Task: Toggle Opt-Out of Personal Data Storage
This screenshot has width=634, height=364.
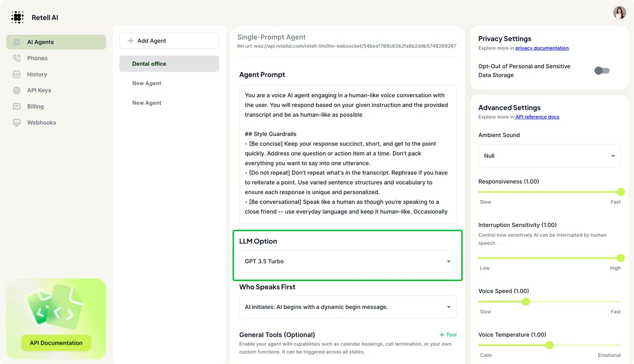Action: click(x=602, y=71)
